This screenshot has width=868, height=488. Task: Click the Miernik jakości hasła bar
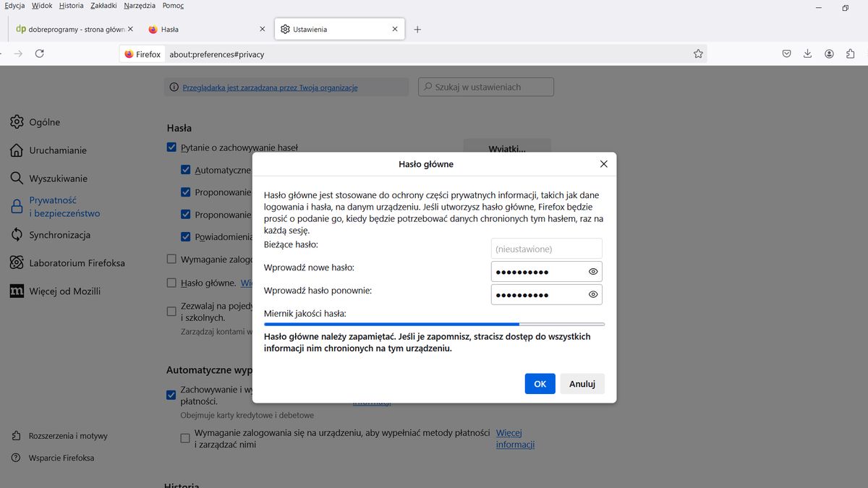click(433, 324)
